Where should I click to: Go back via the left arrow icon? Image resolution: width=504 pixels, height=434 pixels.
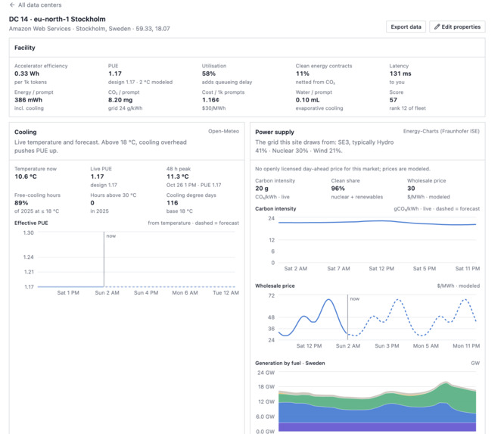(12, 5)
